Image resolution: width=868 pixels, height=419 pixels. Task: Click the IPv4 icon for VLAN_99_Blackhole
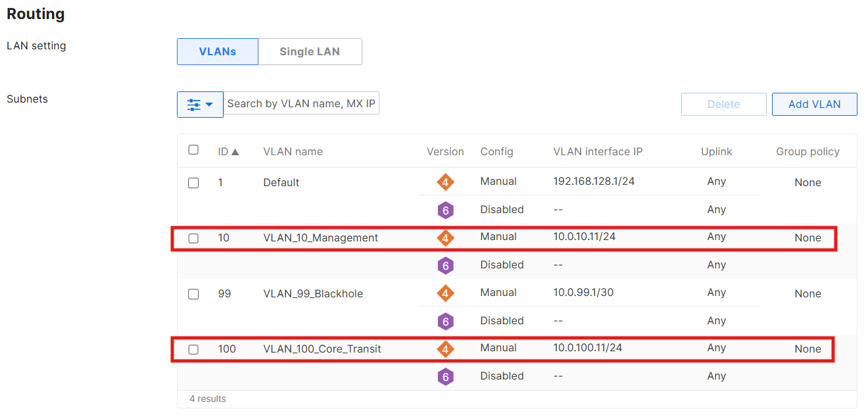[445, 293]
